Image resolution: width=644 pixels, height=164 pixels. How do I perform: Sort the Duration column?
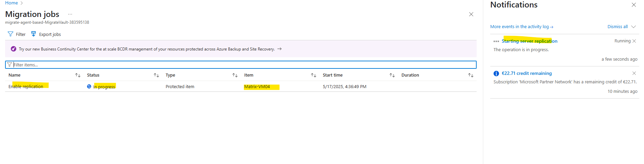471,75
